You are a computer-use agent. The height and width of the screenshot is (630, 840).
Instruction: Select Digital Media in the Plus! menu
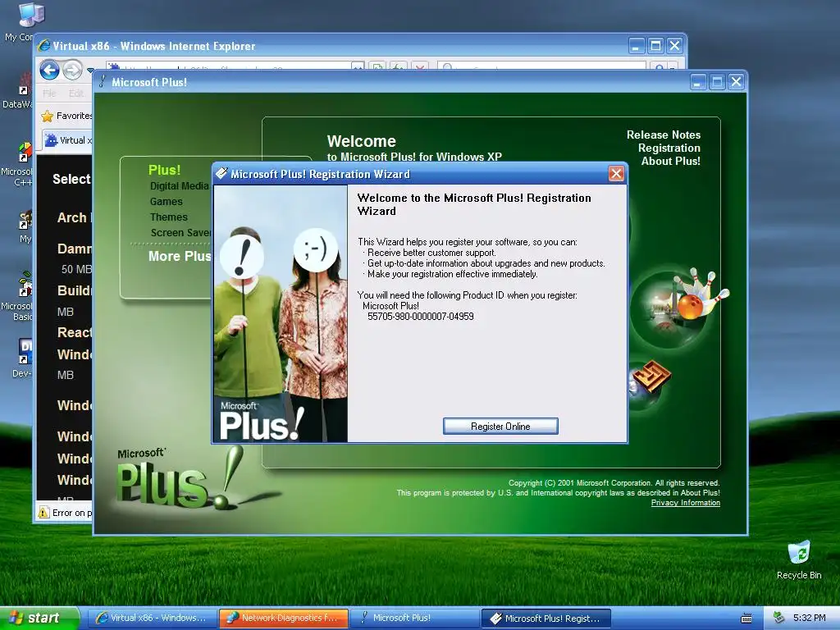(x=179, y=186)
